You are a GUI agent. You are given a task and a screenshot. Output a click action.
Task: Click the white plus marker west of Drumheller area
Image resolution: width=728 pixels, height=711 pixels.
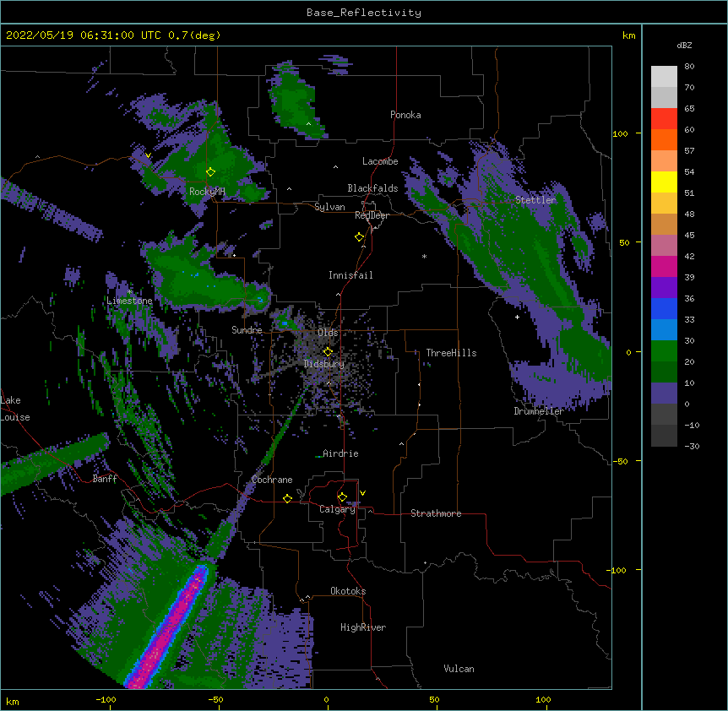coord(517,317)
